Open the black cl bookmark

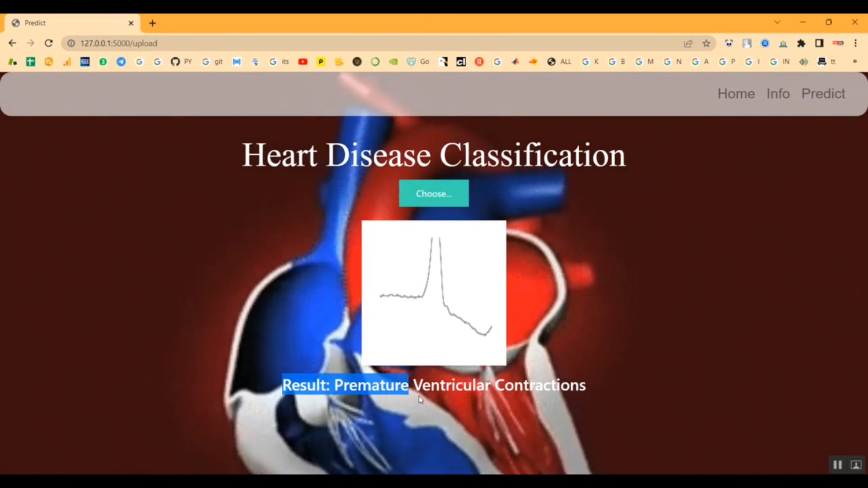(x=461, y=61)
